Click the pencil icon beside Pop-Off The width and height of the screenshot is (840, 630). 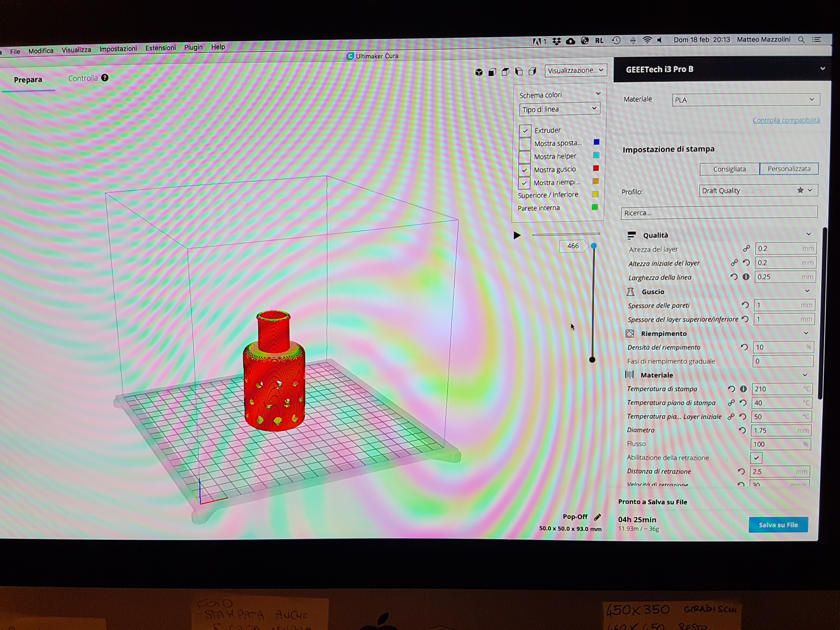point(597,517)
